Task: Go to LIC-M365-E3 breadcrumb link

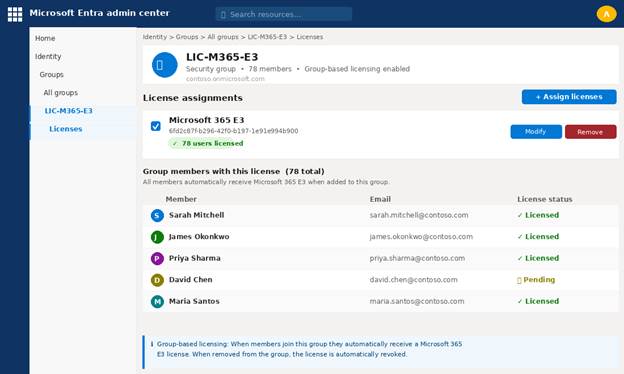Action: tap(267, 37)
